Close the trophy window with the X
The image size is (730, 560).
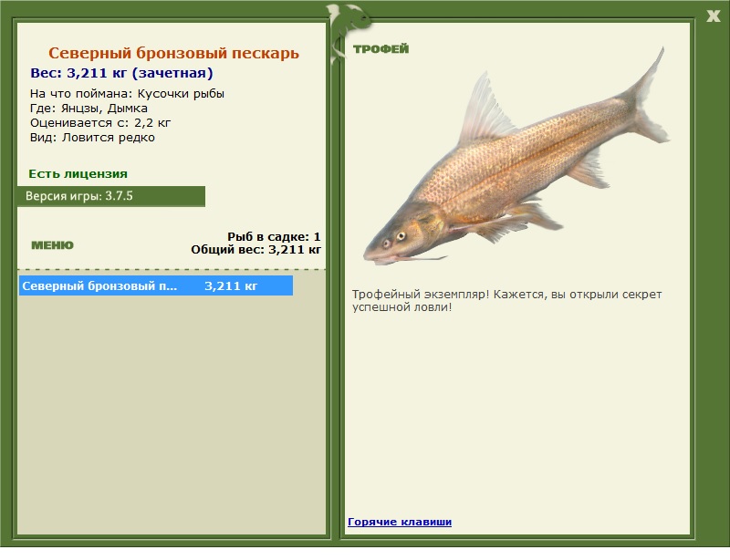[x=713, y=15]
